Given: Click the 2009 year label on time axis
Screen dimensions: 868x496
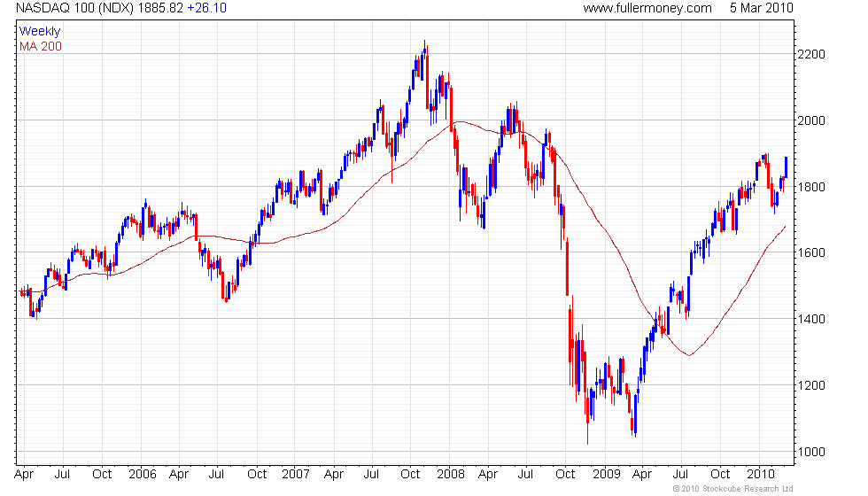Looking at the screenshot, I should [x=606, y=475].
